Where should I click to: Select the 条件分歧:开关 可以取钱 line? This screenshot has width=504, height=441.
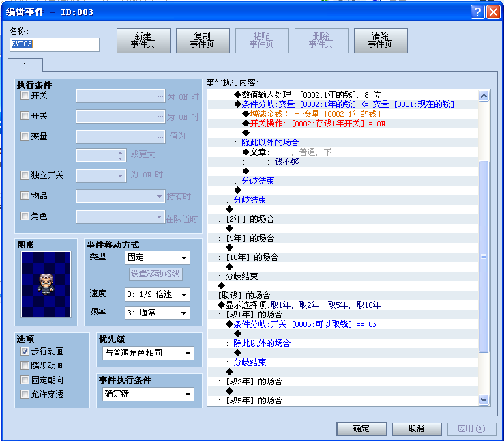(342, 324)
